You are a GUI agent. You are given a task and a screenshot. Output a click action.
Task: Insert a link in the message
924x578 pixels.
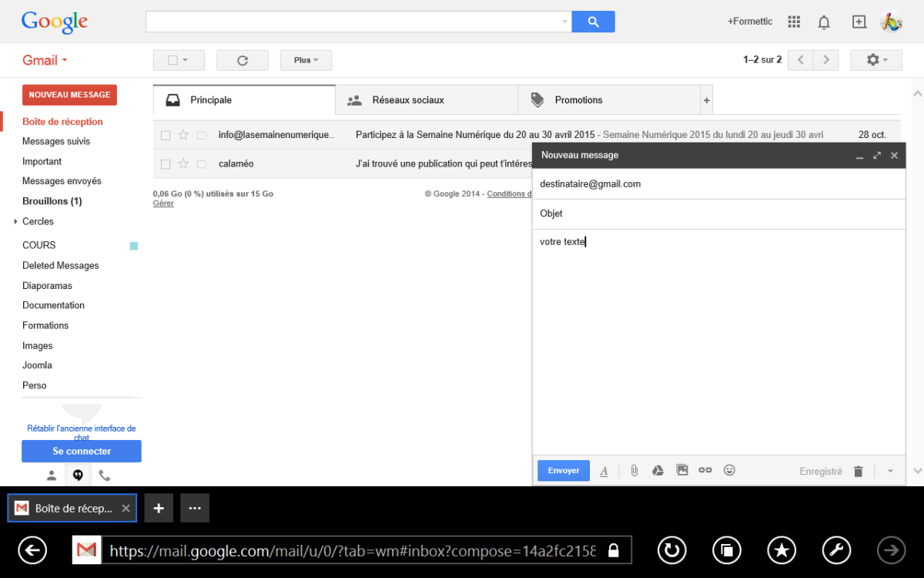point(705,470)
